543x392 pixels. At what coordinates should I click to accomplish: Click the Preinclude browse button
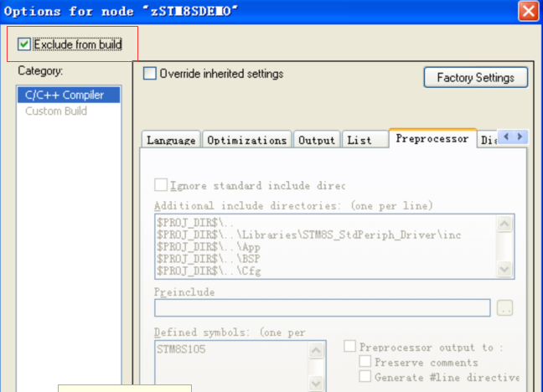[x=504, y=308]
